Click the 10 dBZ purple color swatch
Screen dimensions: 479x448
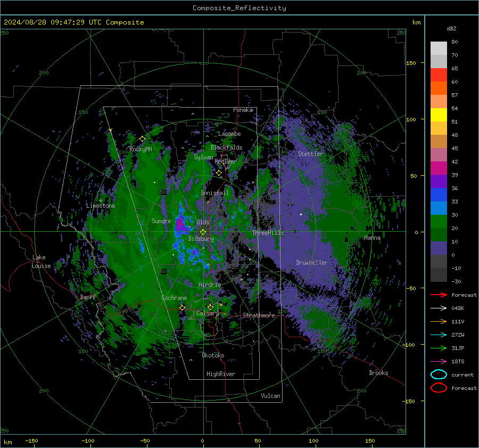click(439, 248)
